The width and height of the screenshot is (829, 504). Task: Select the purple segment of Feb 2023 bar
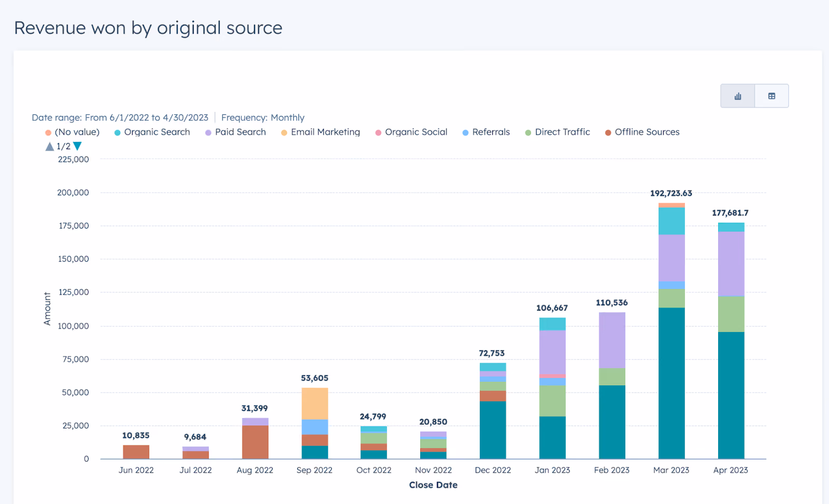pos(612,340)
